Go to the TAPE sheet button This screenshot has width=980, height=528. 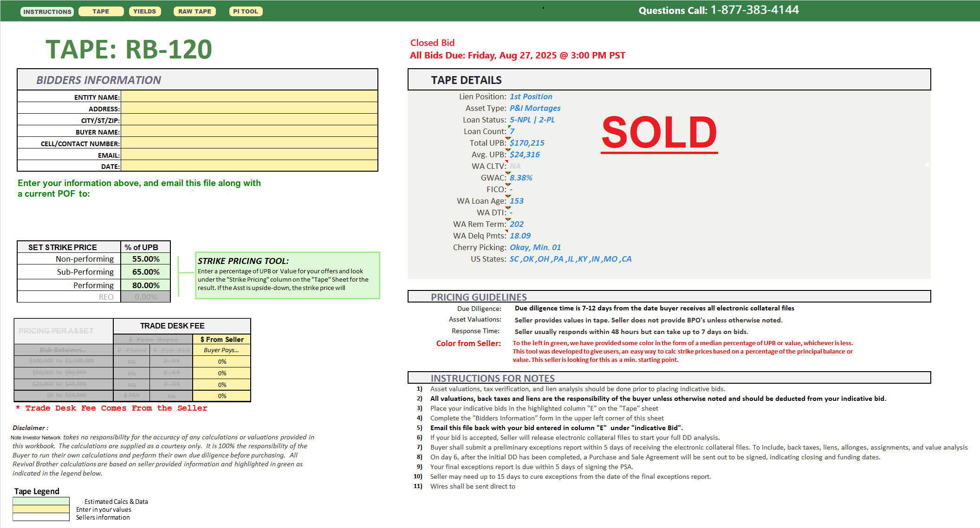[x=101, y=12]
